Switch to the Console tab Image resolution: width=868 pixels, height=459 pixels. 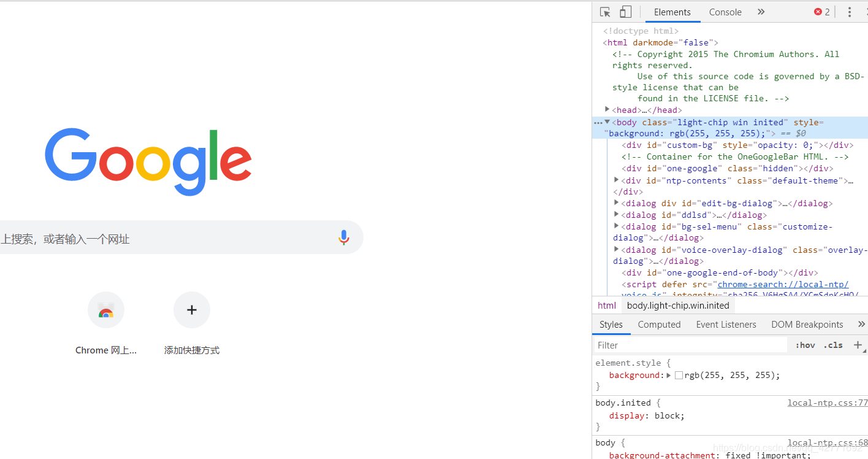coord(725,12)
